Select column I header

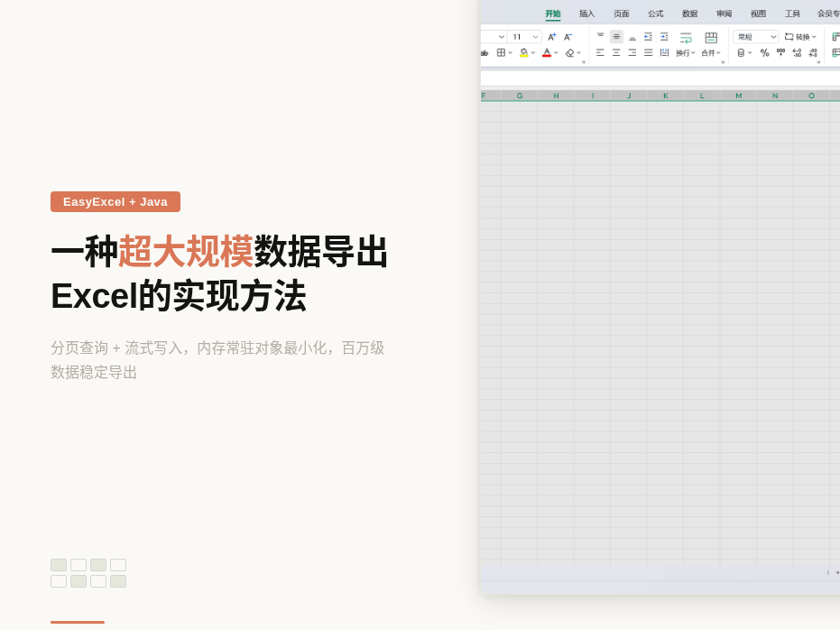(x=593, y=96)
